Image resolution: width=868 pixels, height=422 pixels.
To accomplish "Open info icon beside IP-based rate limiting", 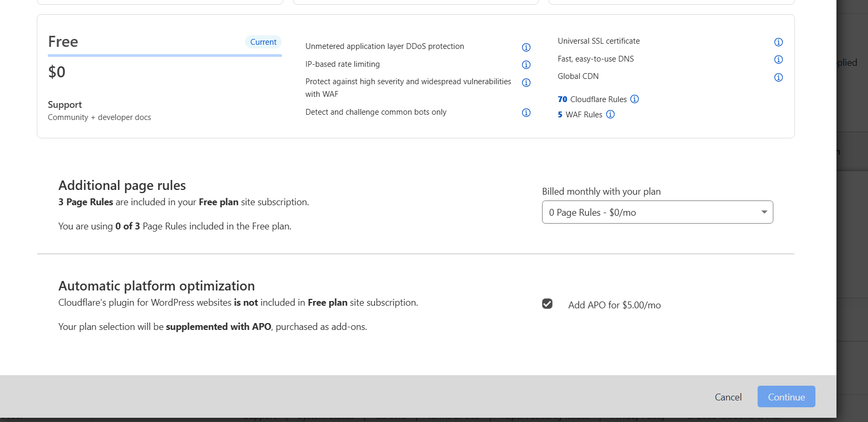I will tap(526, 65).
